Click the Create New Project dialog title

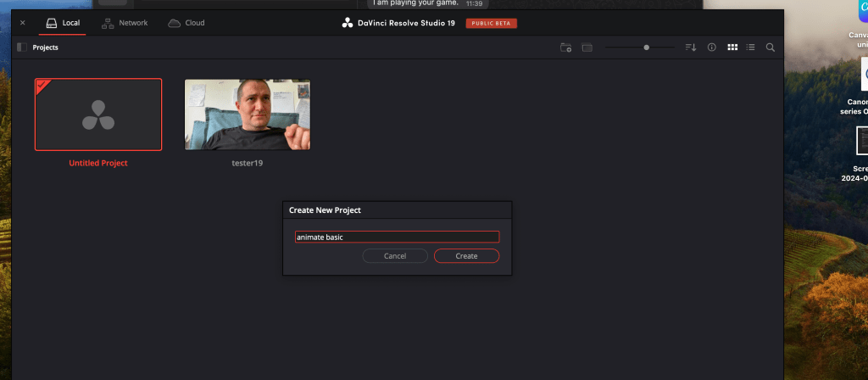(x=325, y=210)
